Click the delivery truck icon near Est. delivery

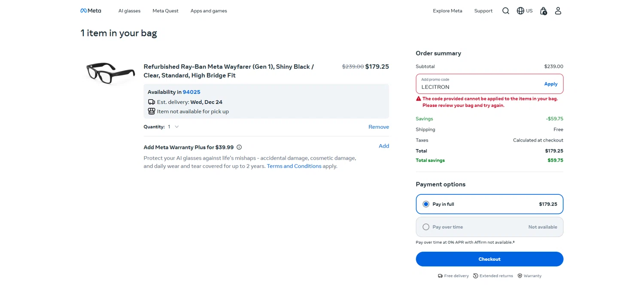point(152,102)
